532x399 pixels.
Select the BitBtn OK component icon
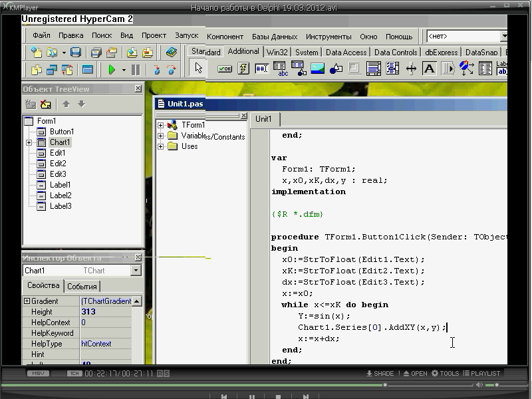coord(225,68)
